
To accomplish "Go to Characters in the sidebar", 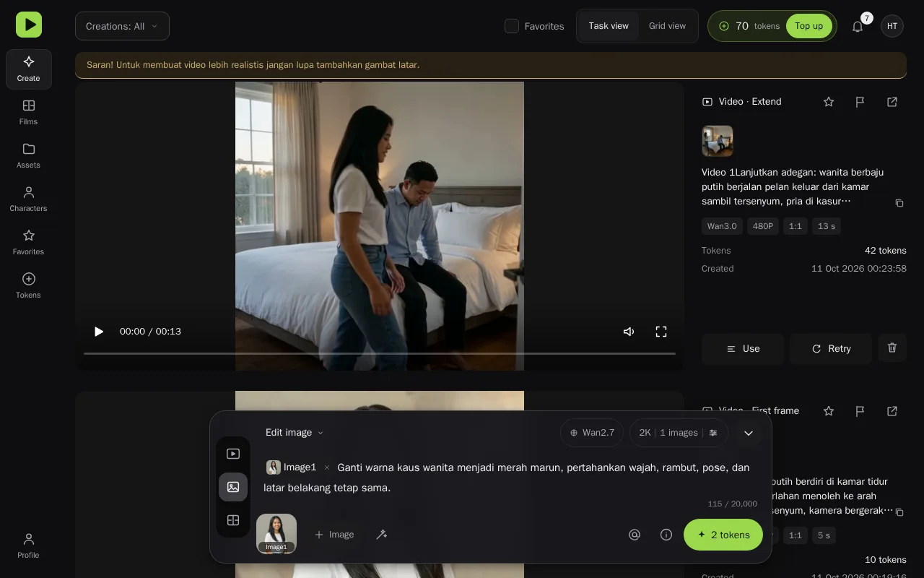I will (29, 199).
